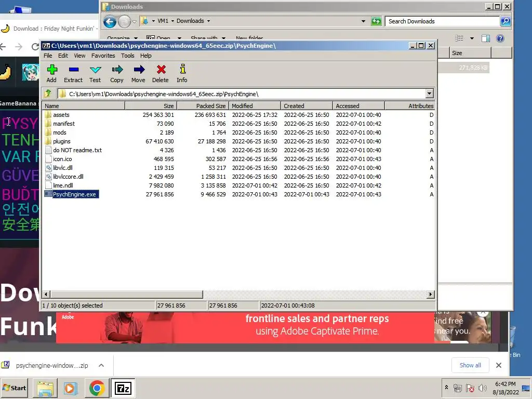Select the lime.ndll file name
532x399 pixels.
click(63, 185)
